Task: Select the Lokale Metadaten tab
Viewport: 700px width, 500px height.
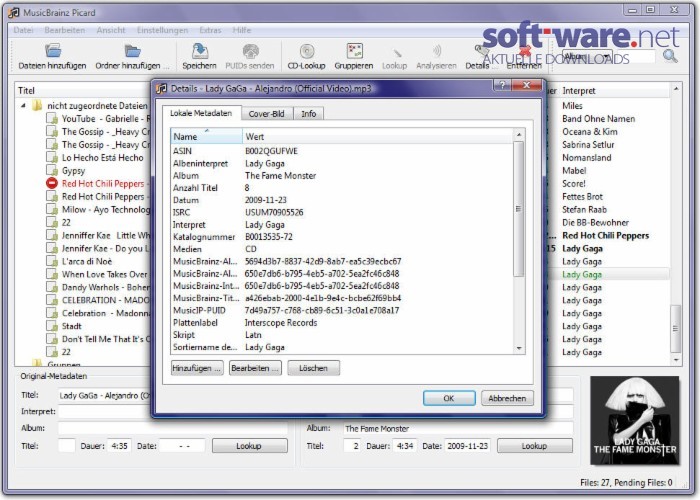Action: (201, 113)
